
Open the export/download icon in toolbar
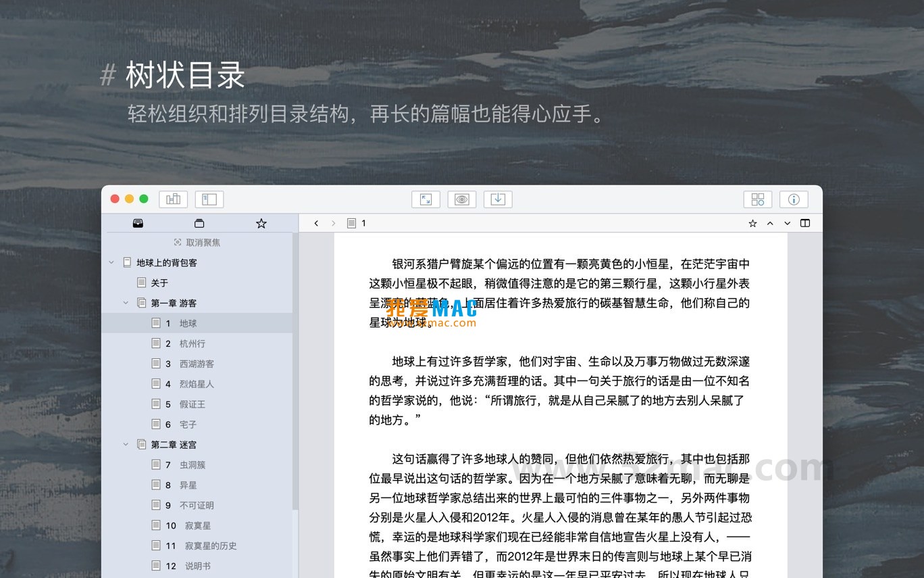498,199
